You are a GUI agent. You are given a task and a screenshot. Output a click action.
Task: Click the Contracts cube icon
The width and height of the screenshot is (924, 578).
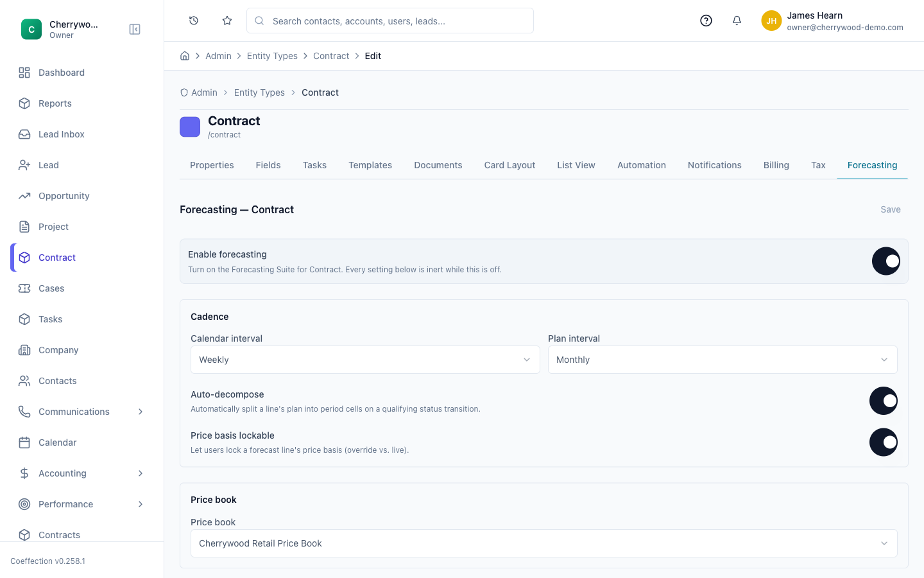pyautogui.click(x=24, y=535)
